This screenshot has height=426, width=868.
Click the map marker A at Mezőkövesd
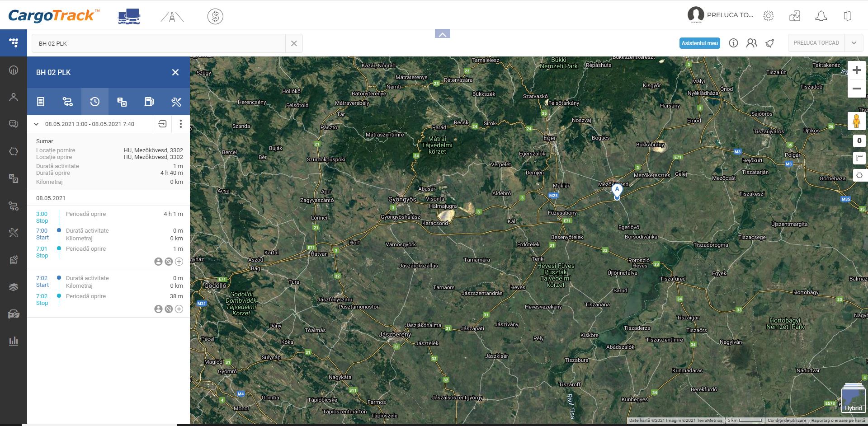click(x=617, y=191)
